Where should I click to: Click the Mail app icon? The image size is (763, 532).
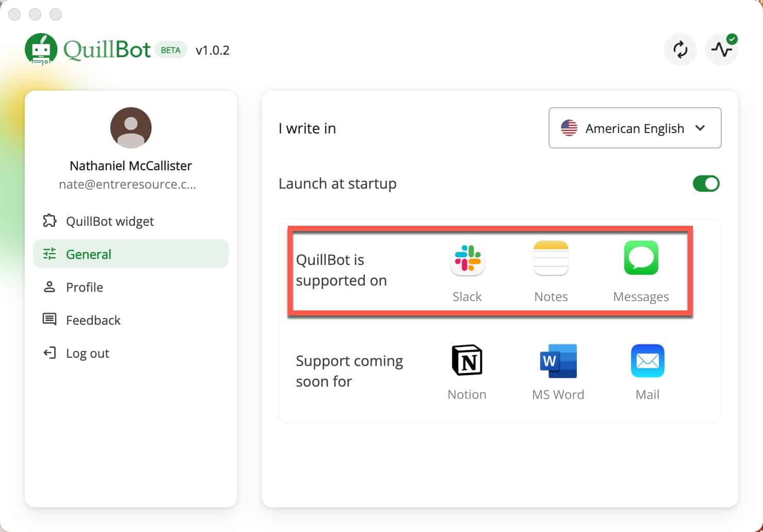point(648,361)
